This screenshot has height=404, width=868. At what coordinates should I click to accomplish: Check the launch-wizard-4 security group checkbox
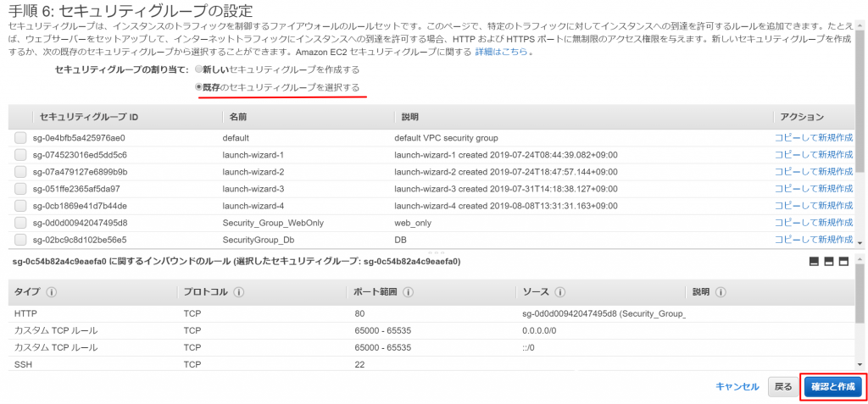(x=20, y=206)
